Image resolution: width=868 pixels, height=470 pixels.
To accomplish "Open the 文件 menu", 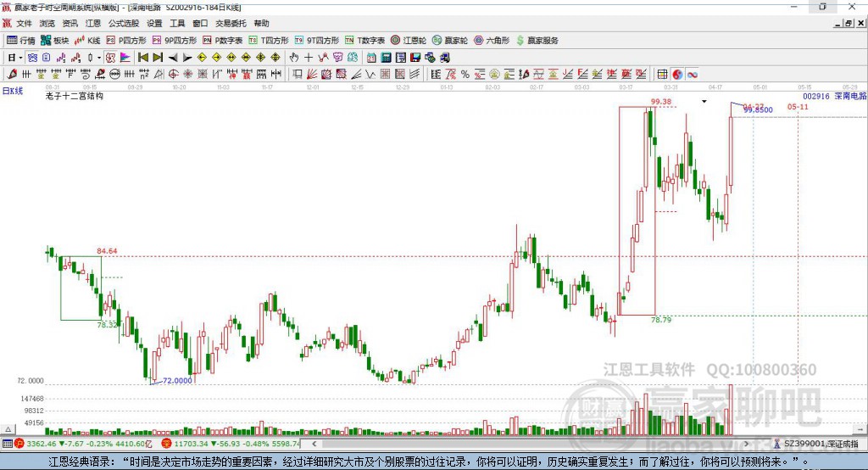I will (x=24, y=23).
